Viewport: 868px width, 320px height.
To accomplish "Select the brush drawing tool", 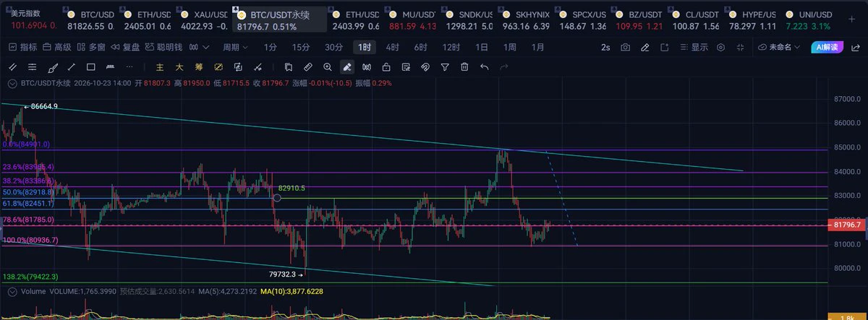I will (52, 67).
